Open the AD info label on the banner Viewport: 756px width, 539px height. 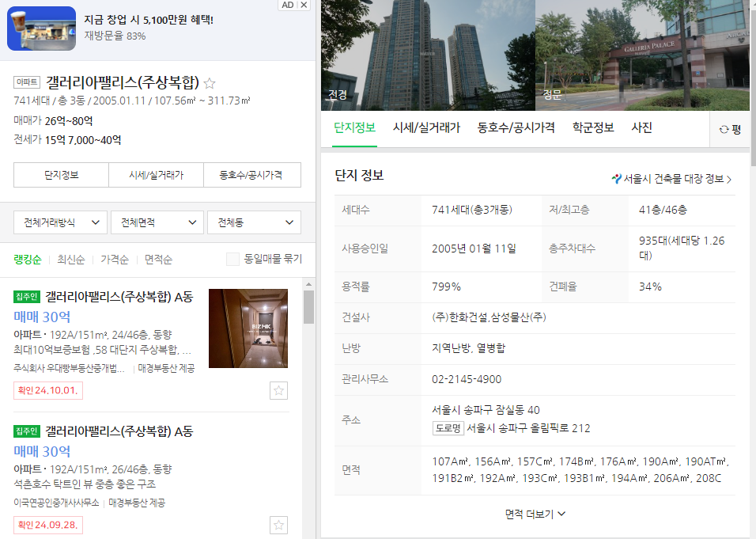287,5
